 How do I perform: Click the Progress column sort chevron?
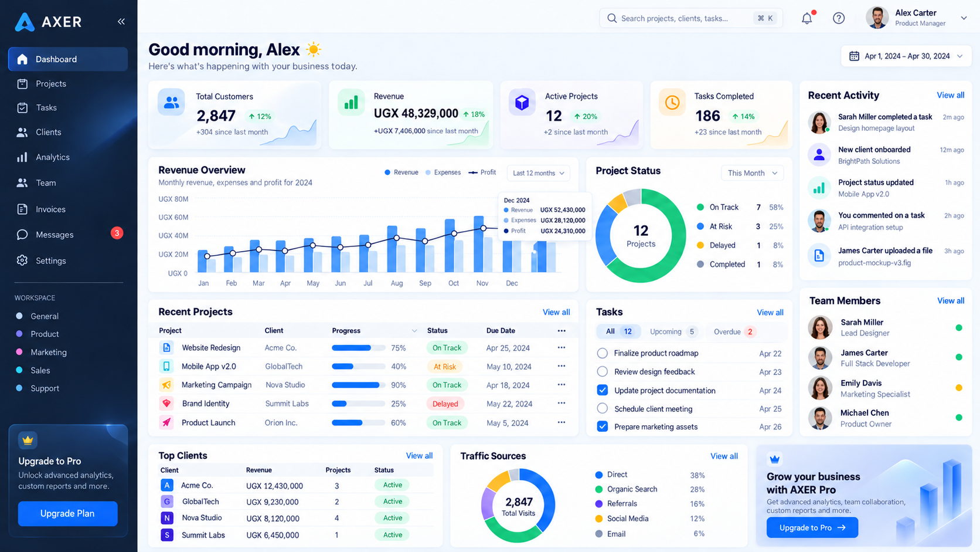(414, 331)
